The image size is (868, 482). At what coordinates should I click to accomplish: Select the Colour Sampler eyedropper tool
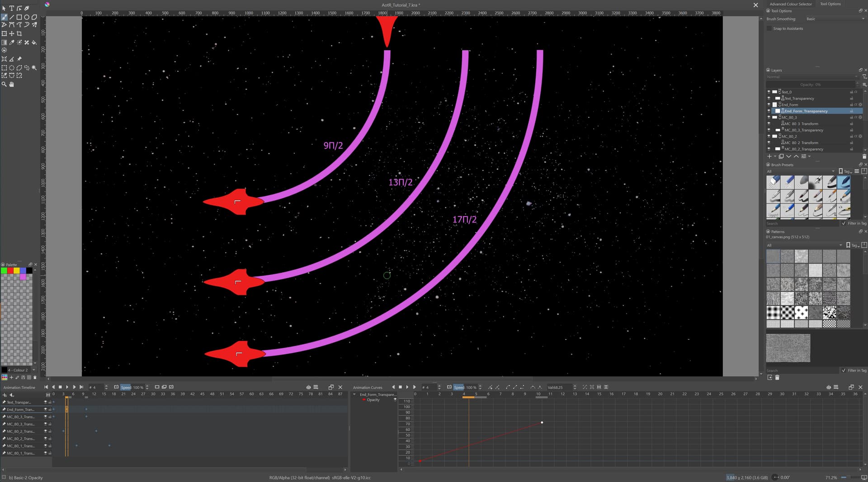coord(12,43)
